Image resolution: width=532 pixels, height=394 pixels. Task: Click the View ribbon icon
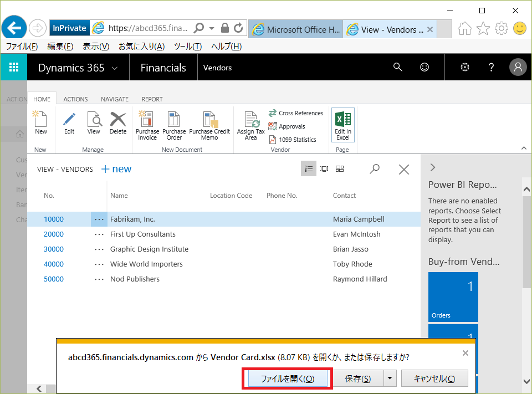94,123
